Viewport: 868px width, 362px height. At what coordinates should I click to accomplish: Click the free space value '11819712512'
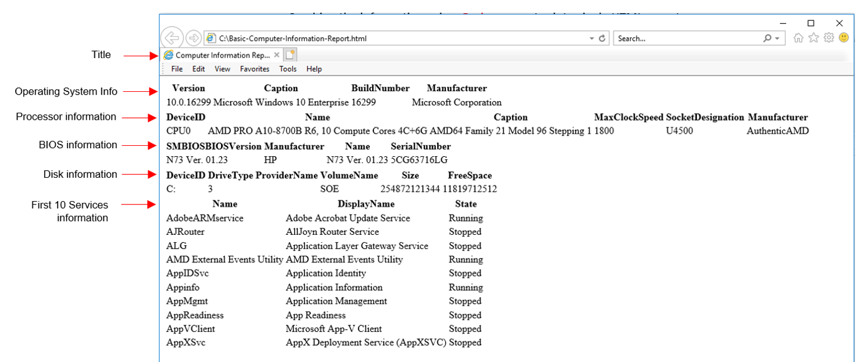click(x=470, y=189)
